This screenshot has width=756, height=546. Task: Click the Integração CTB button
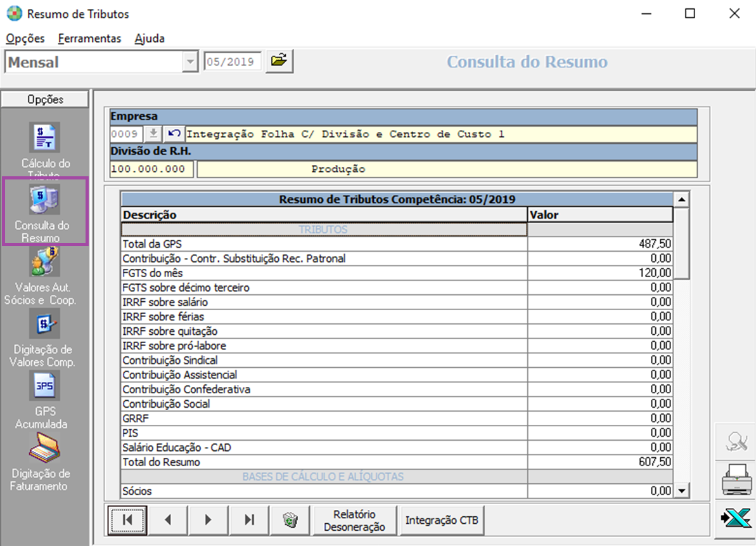(x=442, y=521)
